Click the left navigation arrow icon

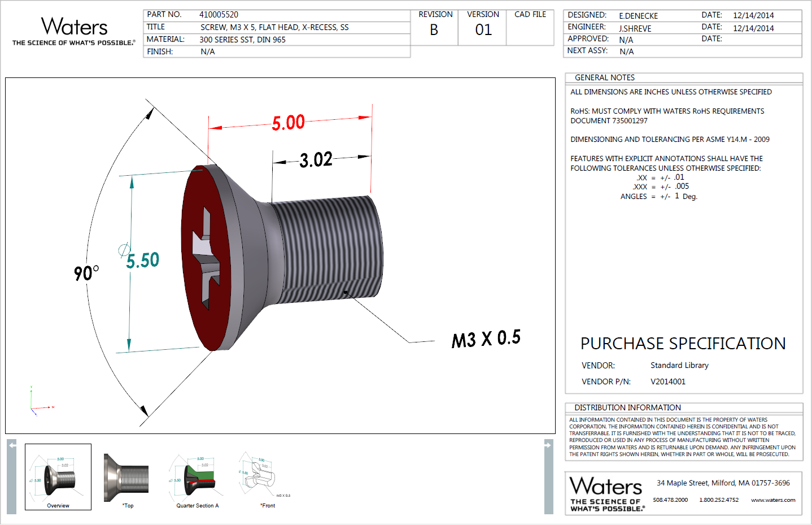point(12,446)
